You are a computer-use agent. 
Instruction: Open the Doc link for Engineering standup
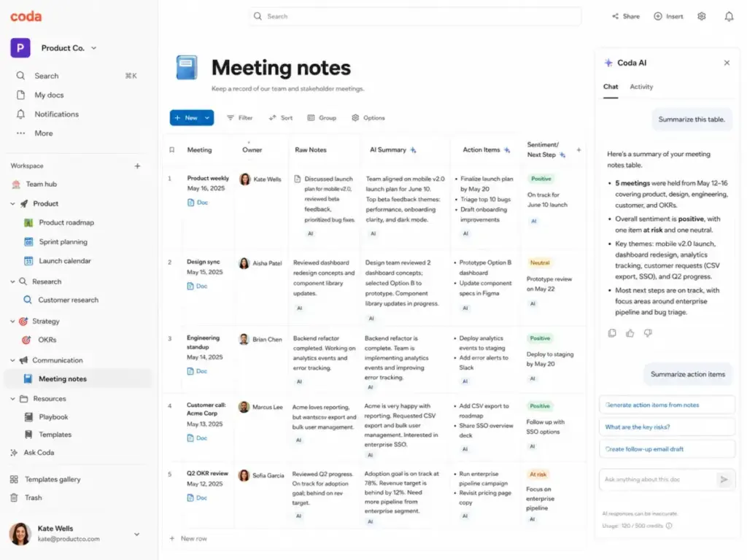coord(197,371)
